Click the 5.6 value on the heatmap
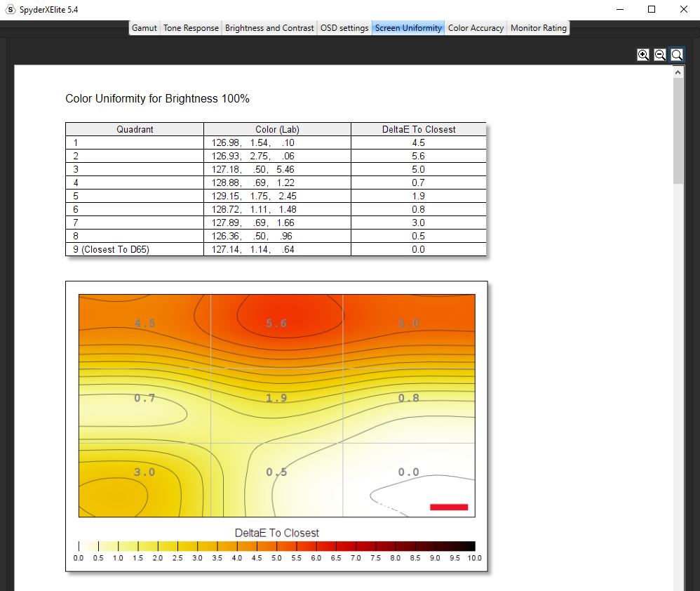The width and height of the screenshot is (700, 591). 276,324
